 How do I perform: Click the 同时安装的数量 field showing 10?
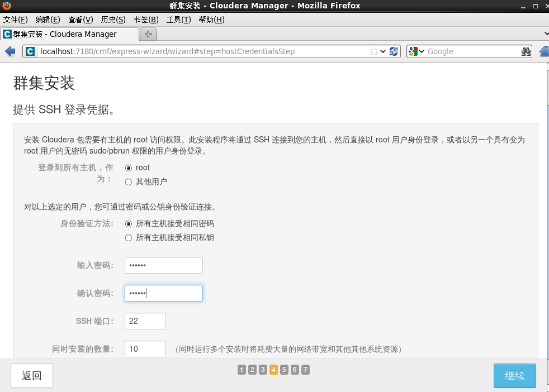click(145, 349)
